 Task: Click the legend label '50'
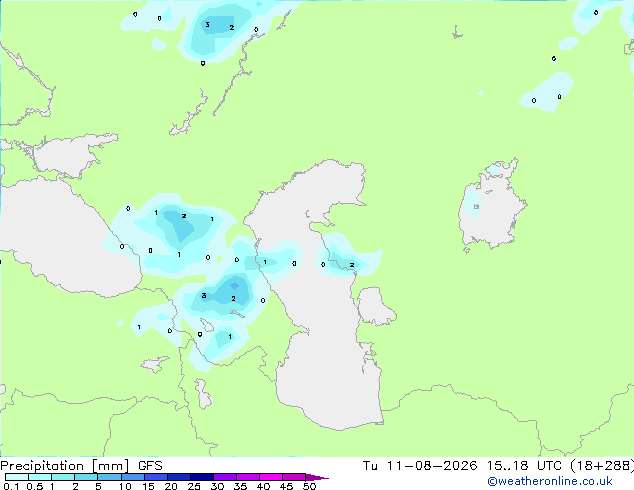(309, 486)
